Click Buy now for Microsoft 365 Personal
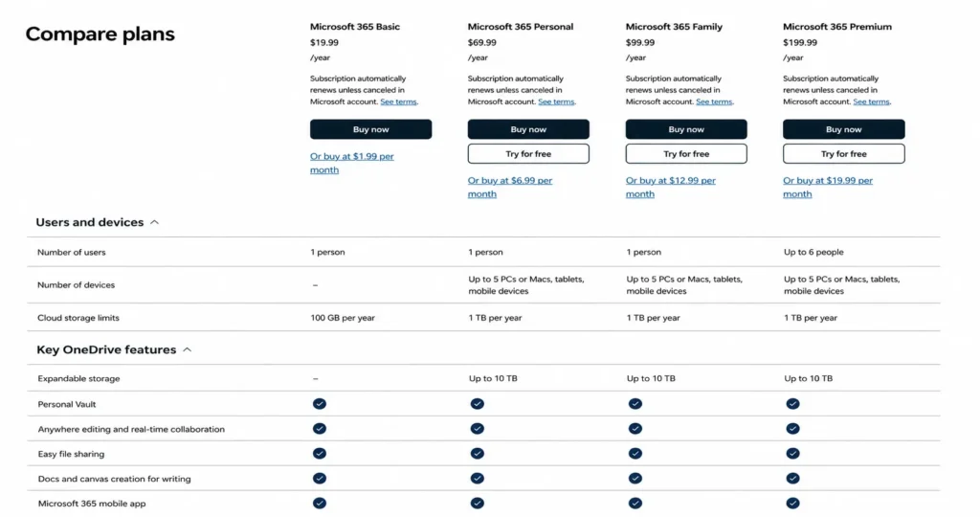The height and width of the screenshot is (517, 980). click(528, 129)
